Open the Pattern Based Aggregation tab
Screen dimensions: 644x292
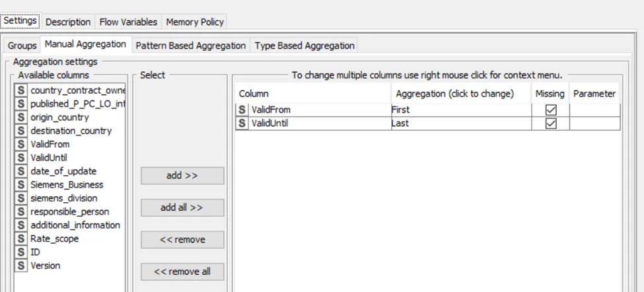click(x=190, y=46)
